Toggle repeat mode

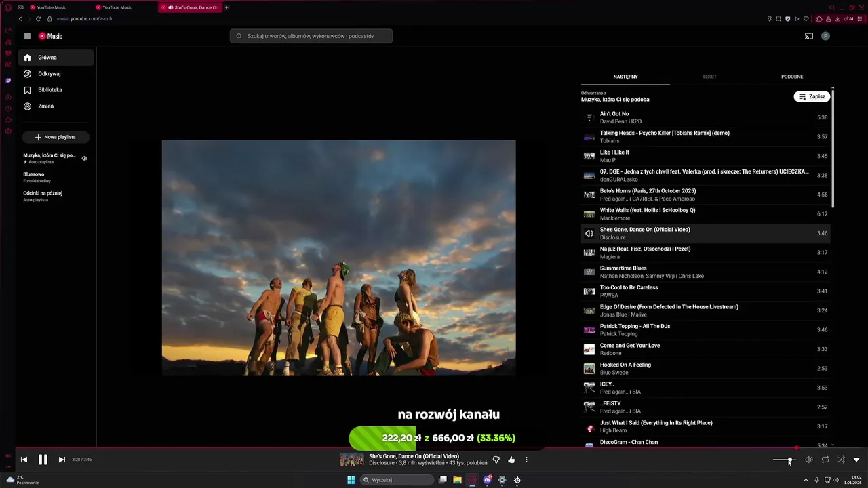[x=825, y=460]
